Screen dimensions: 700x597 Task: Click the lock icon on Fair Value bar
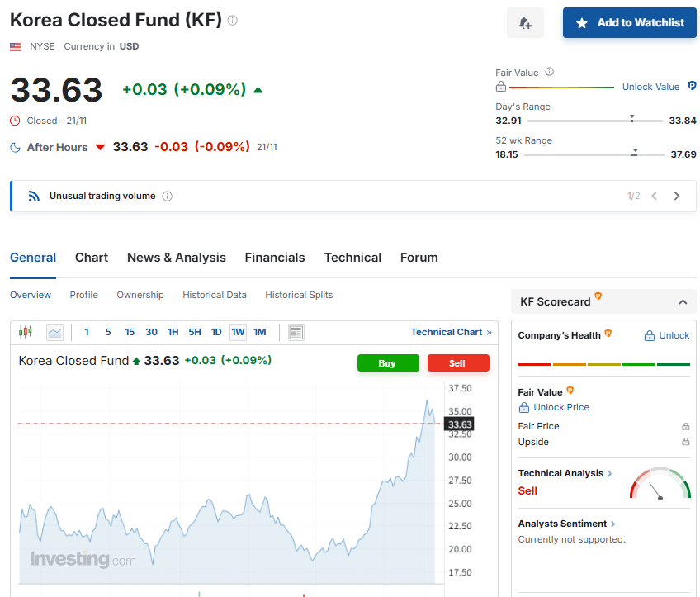501,87
